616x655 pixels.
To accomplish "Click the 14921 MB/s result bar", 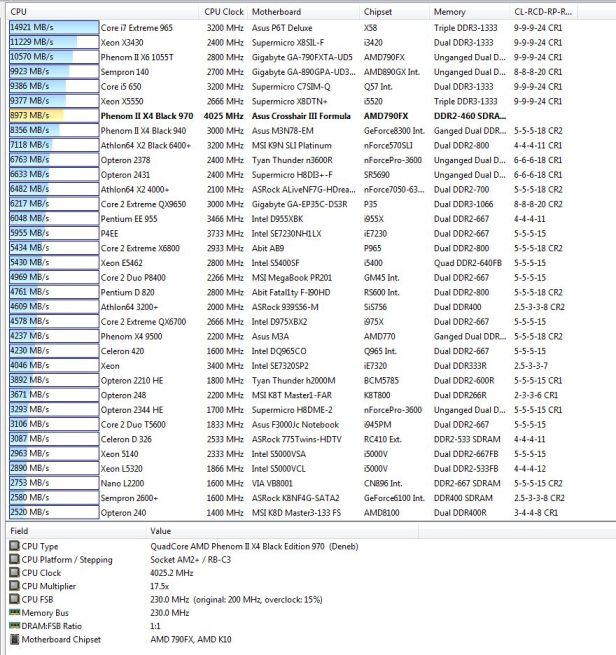I will coord(54,28).
